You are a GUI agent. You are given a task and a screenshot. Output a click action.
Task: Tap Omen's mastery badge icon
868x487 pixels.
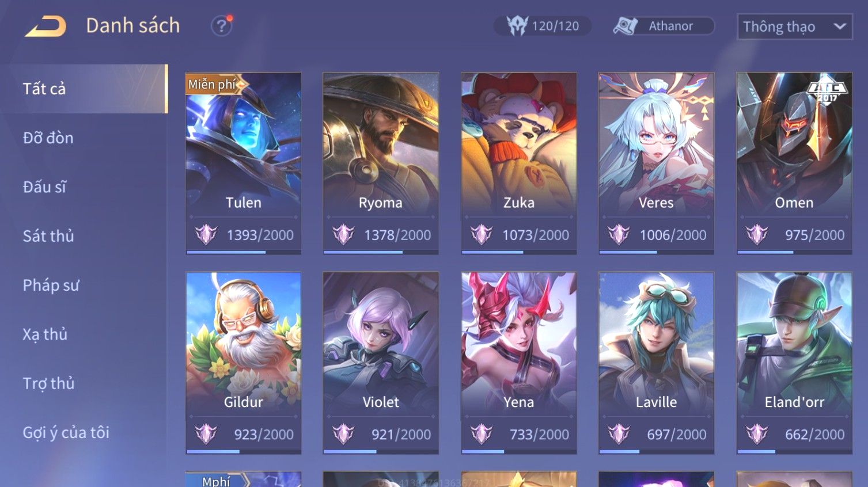757,234
